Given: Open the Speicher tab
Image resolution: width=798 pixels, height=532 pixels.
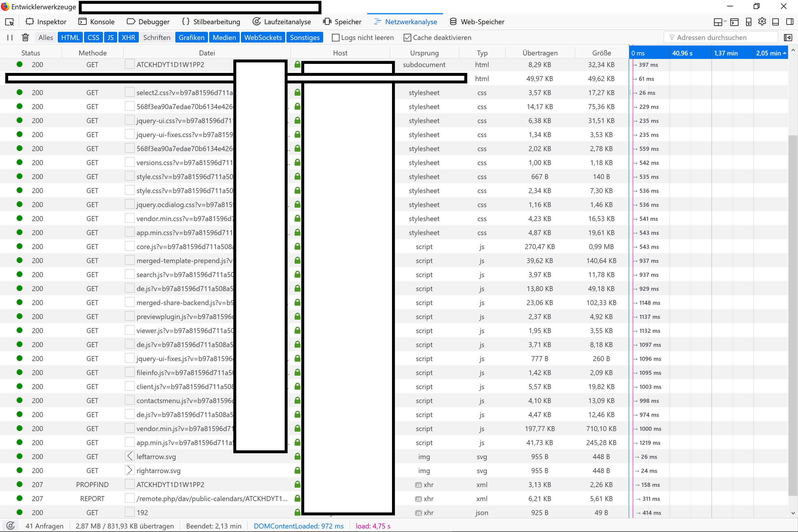Looking at the screenshot, I should pyautogui.click(x=342, y=22).
